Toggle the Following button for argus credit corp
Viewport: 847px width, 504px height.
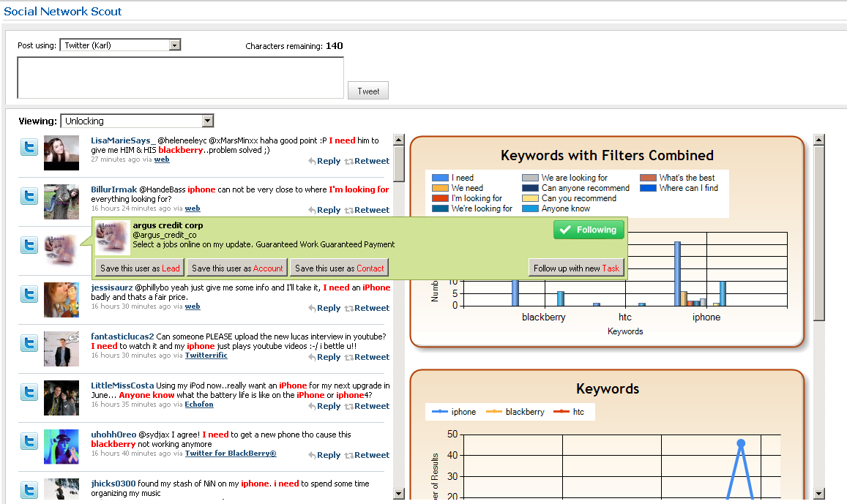pyautogui.click(x=589, y=230)
